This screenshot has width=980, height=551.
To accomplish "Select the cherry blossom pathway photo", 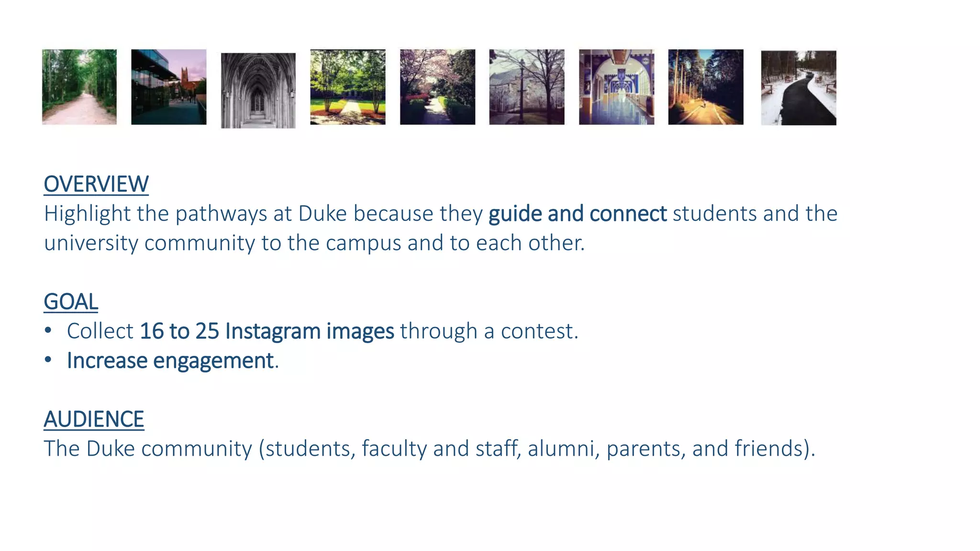I will click(437, 87).
